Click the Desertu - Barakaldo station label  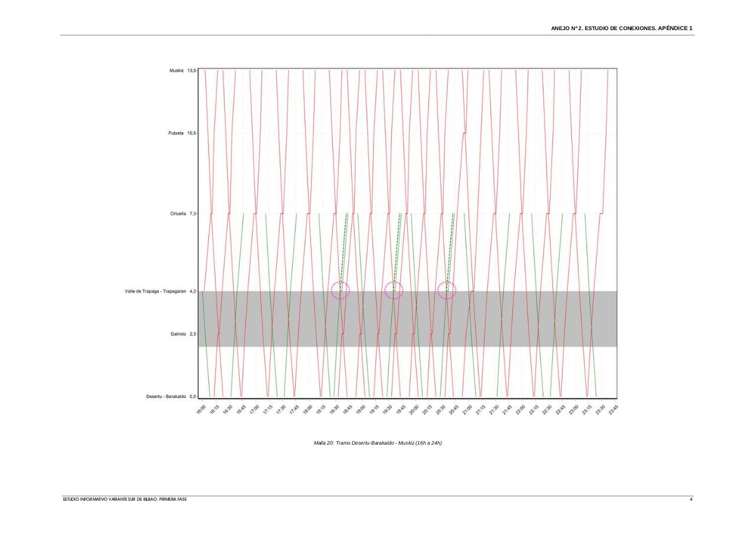(166, 397)
